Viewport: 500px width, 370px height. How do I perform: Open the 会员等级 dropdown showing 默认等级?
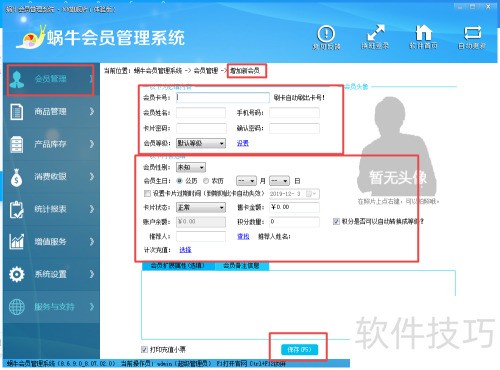201,143
